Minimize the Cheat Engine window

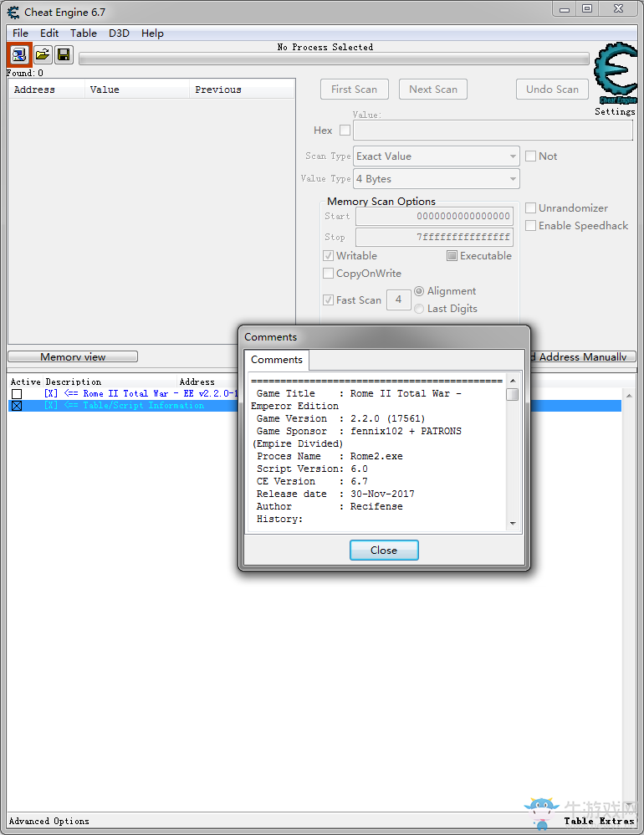pos(565,9)
